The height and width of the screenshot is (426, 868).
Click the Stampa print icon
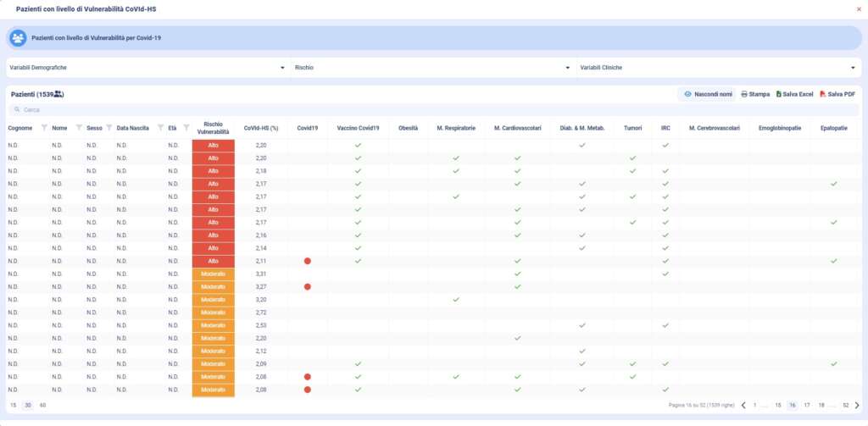pyautogui.click(x=744, y=94)
